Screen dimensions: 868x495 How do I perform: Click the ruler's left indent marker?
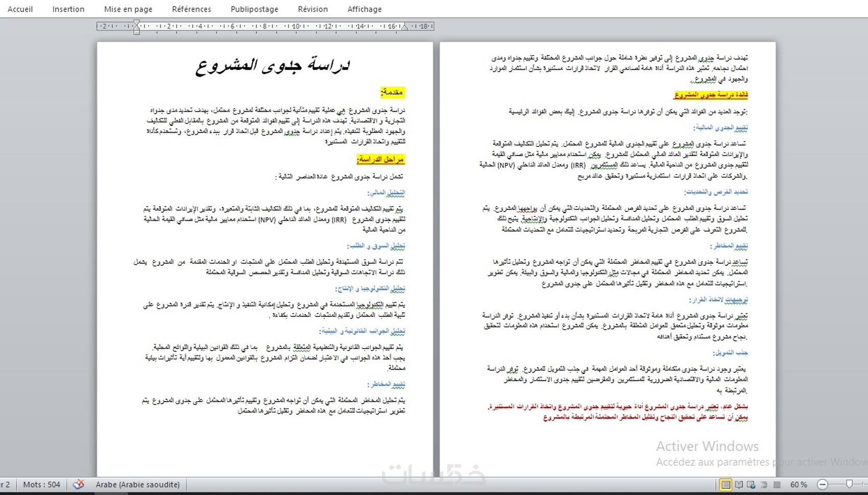tap(136, 27)
